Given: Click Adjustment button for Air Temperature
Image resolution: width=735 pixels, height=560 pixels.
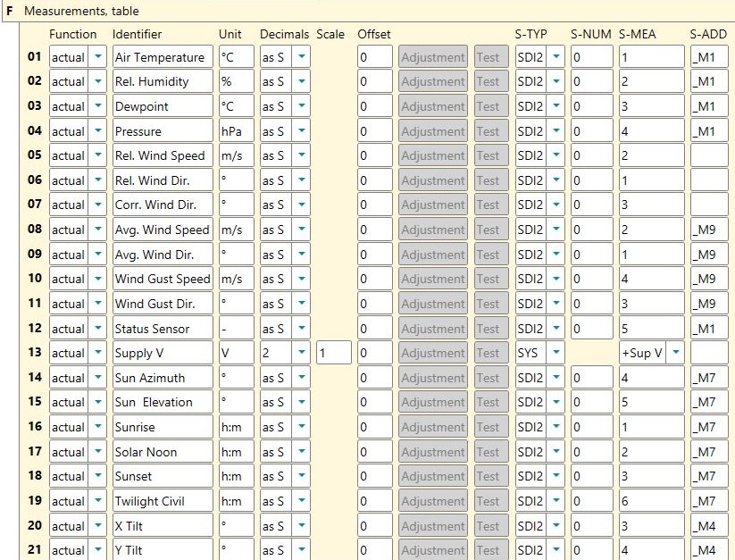Looking at the screenshot, I should coord(432,57).
